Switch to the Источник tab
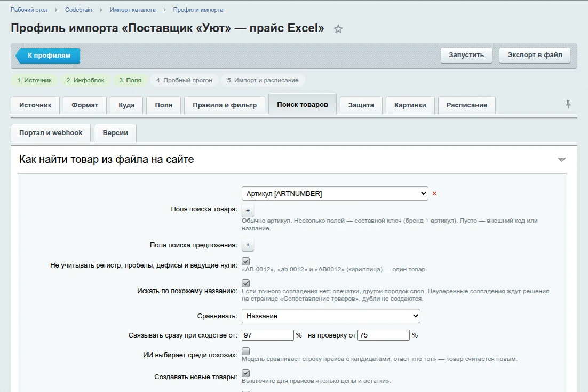The height and width of the screenshot is (392, 588). tap(35, 105)
